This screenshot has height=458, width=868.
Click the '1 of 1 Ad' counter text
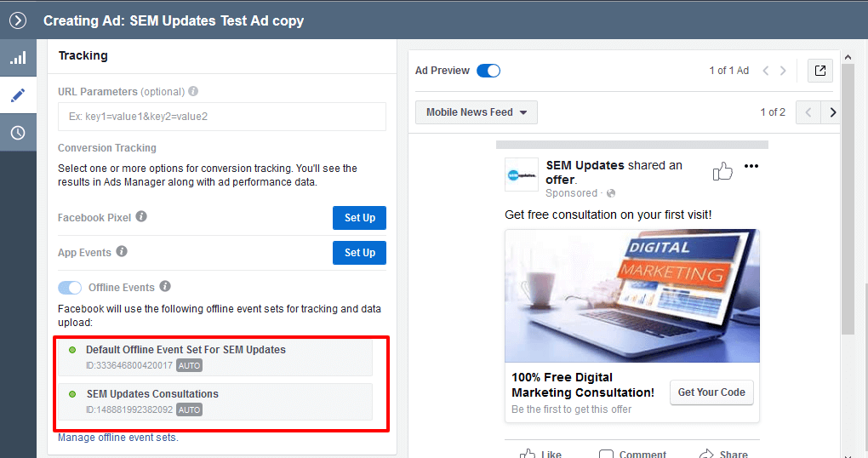[729, 71]
